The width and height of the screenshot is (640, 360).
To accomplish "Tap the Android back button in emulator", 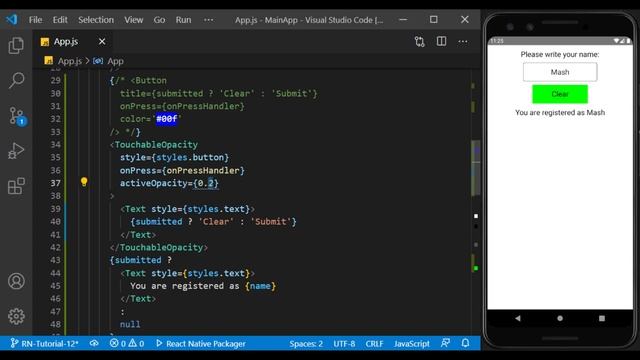I will click(518, 318).
